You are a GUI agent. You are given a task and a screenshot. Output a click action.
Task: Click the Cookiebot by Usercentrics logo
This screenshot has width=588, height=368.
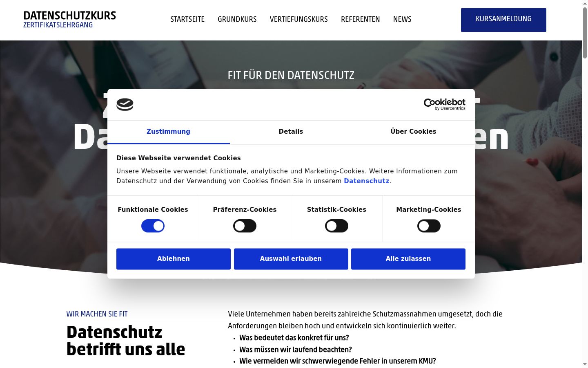444,104
